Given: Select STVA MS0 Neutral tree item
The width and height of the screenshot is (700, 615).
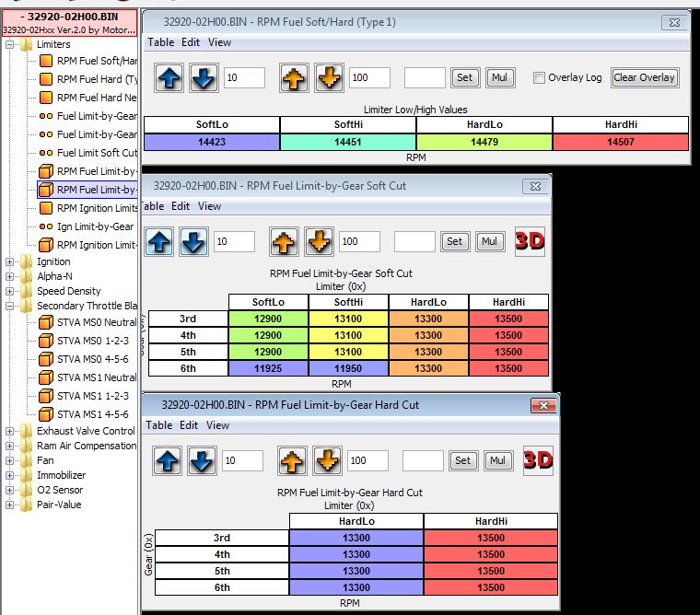Looking at the screenshot, I should (97, 322).
